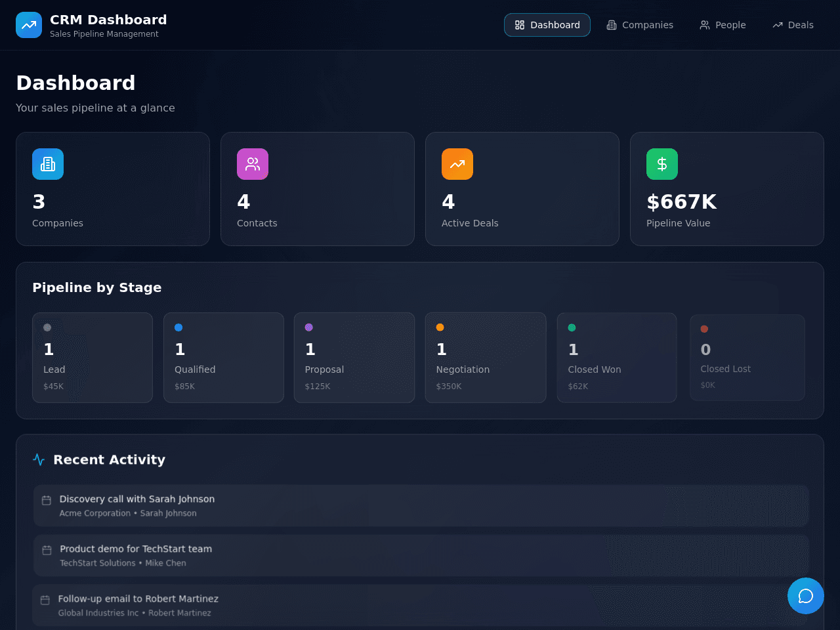Select the gray Lead stage dot
The image size is (840, 630).
47,327
